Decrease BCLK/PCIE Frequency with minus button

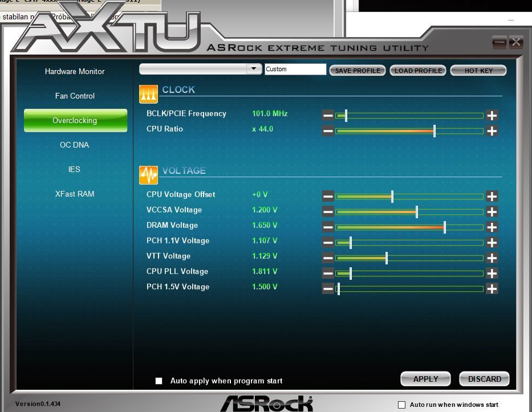(328, 115)
